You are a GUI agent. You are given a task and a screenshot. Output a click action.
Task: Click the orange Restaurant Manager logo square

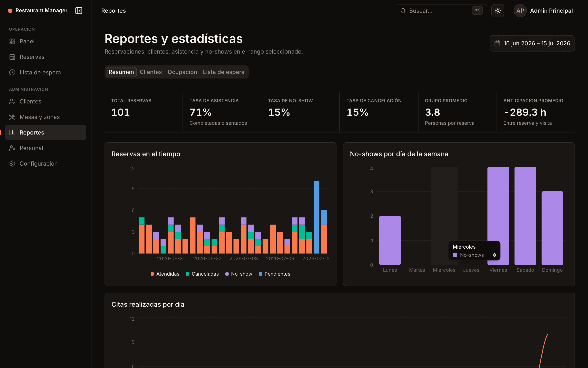click(x=10, y=10)
